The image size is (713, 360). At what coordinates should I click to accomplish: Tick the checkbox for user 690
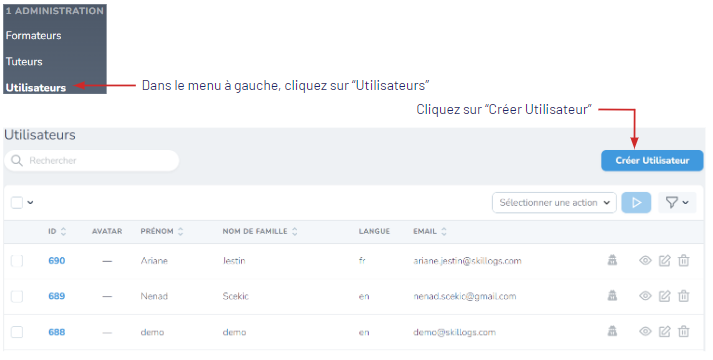[x=17, y=260]
